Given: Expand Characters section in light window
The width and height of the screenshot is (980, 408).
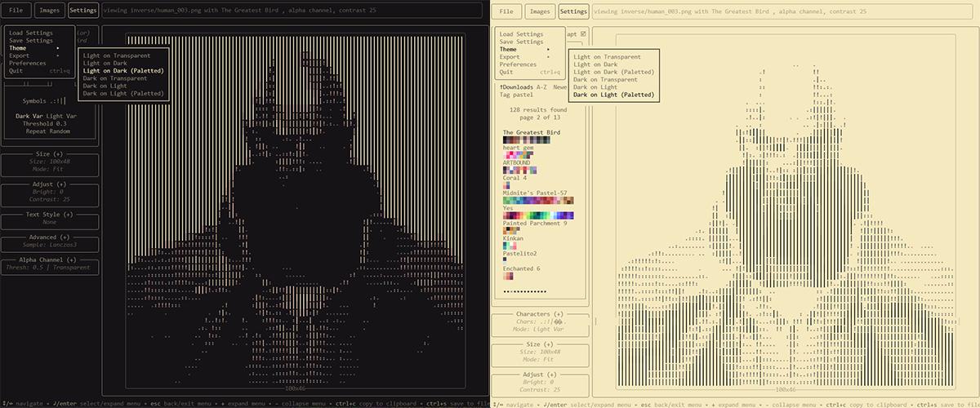Looking at the screenshot, I should 539,314.
